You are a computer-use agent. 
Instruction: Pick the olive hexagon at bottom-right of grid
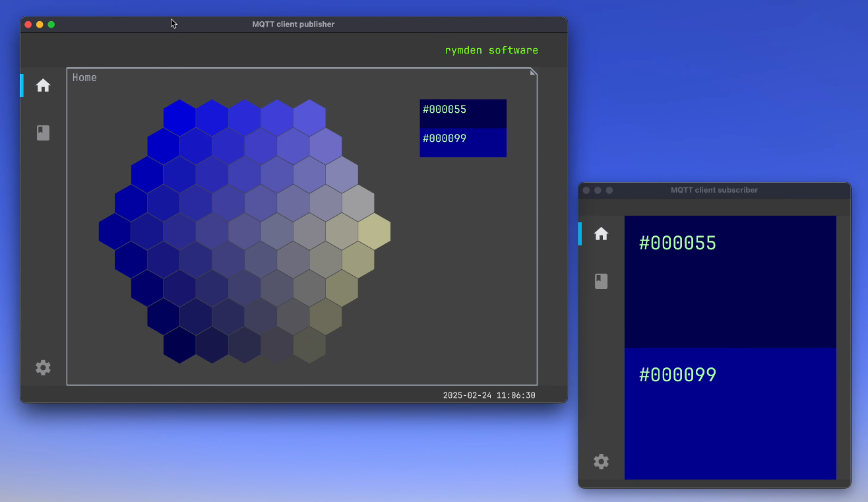[x=309, y=345]
